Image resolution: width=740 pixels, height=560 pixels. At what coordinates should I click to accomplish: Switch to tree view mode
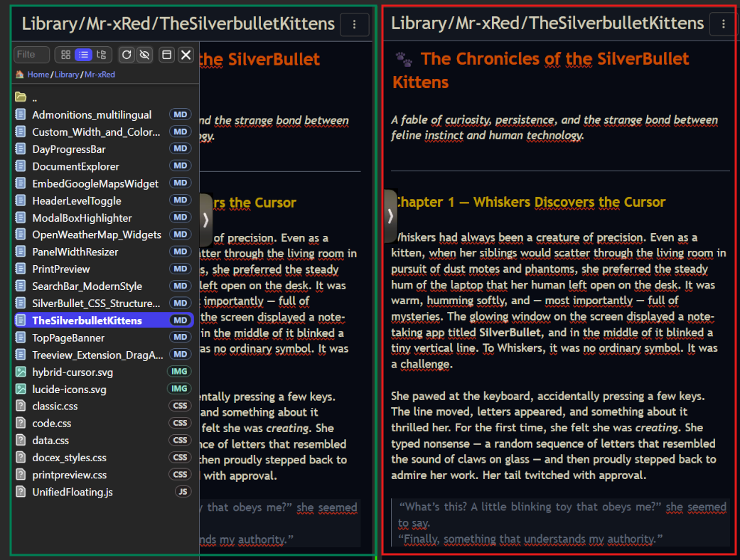point(101,55)
